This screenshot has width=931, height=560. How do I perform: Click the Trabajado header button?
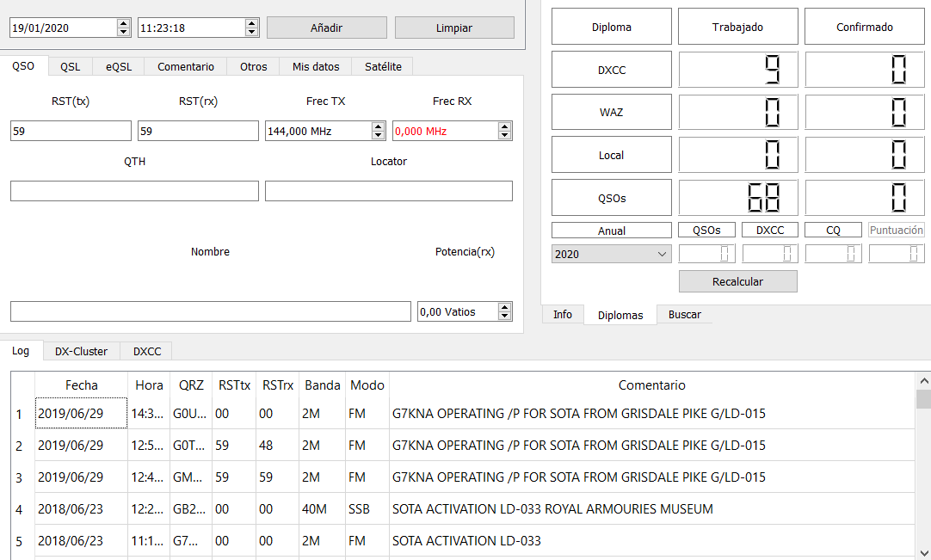click(x=738, y=27)
